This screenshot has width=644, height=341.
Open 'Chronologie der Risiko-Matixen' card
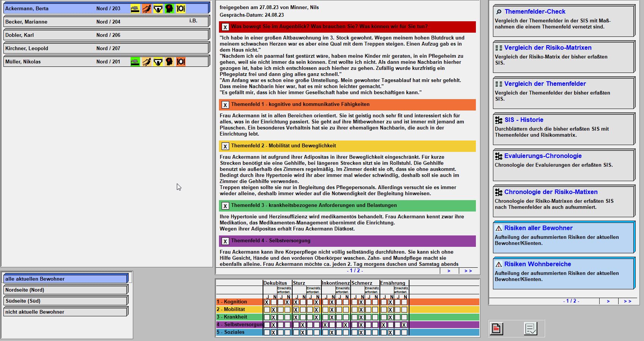point(564,201)
